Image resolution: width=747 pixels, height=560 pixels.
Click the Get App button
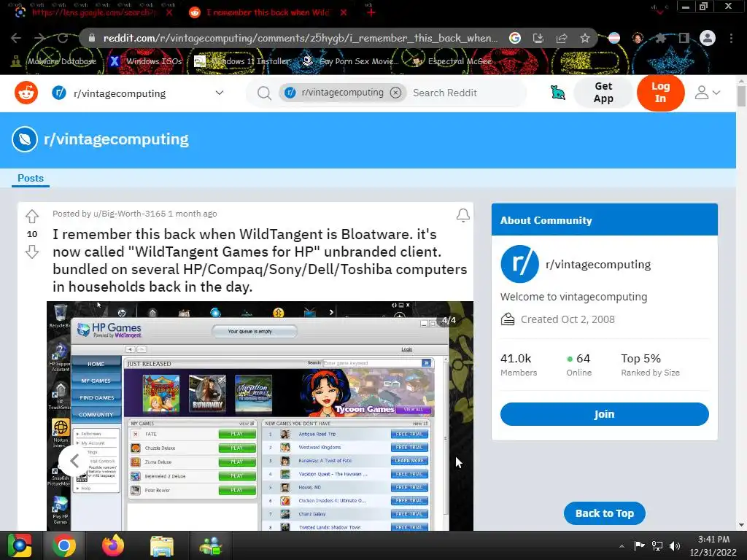tap(603, 93)
